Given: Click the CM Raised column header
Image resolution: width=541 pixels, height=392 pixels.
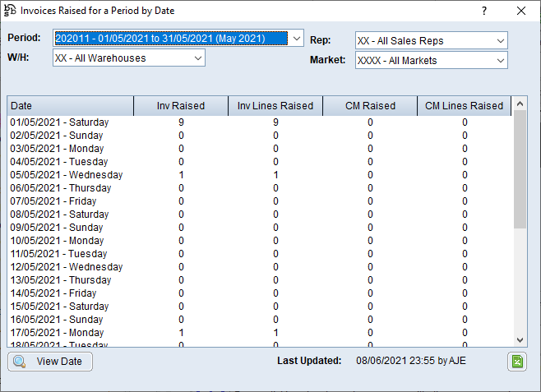Looking at the screenshot, I should [x=370, y=106].
